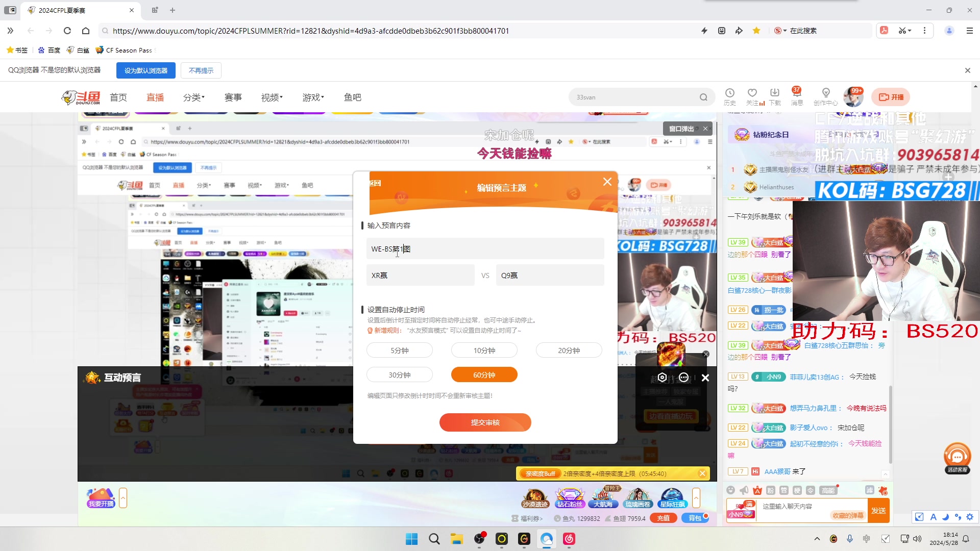Image resolution: width=980 pixels, height=551 pixels.
Task: Select the 20分钟 auto-stop option
Action: (x=569, y=350)
